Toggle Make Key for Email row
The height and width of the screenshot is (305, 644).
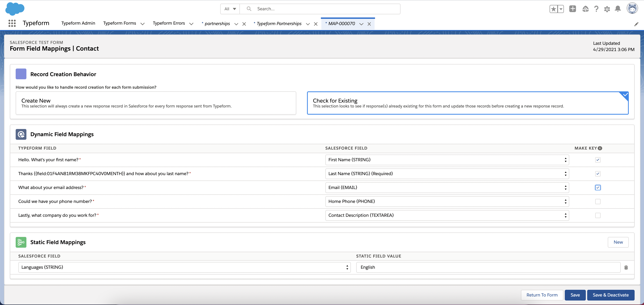point(598,188)
